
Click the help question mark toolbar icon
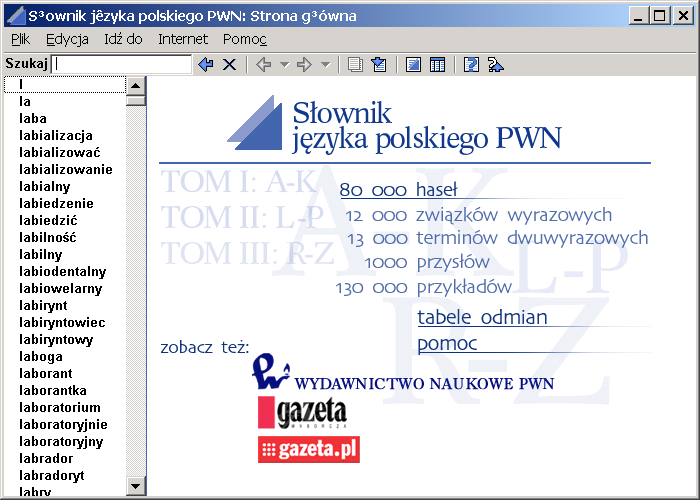tap(471, 65)
